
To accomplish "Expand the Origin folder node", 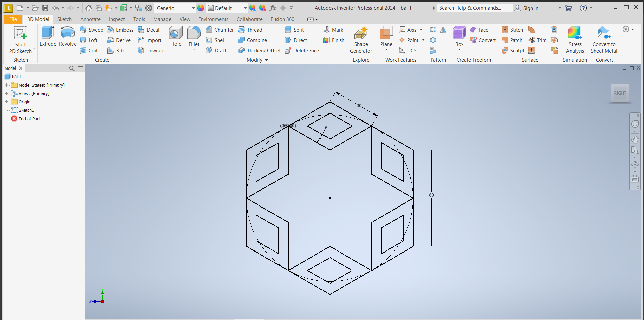I will 7,102.
